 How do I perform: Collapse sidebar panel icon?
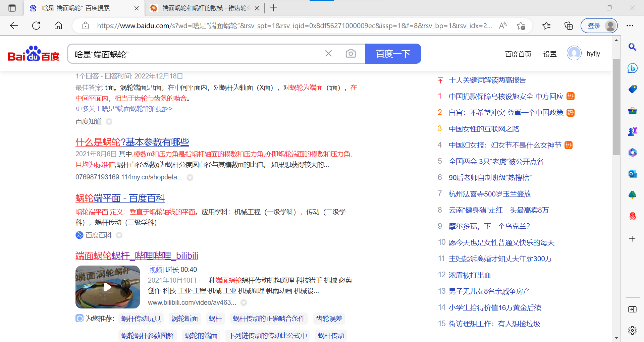(632, 309)
